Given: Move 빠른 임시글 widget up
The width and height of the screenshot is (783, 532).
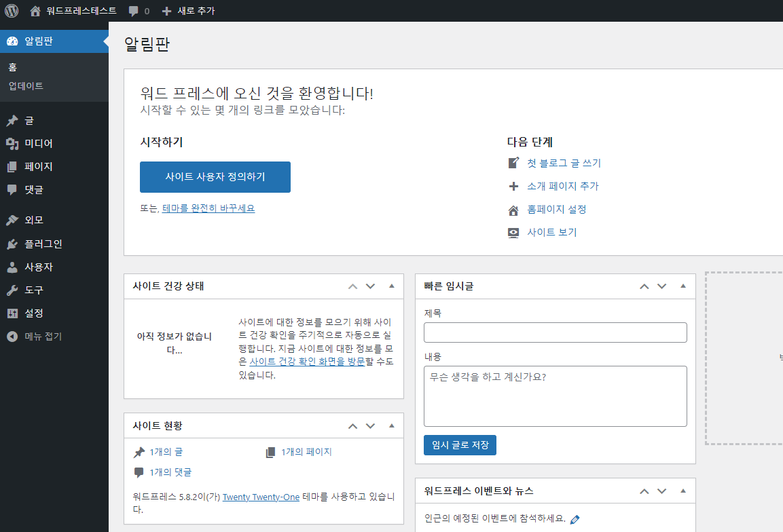Looking at the screenshot, I should pyautogui.click(x=644, y=286).
